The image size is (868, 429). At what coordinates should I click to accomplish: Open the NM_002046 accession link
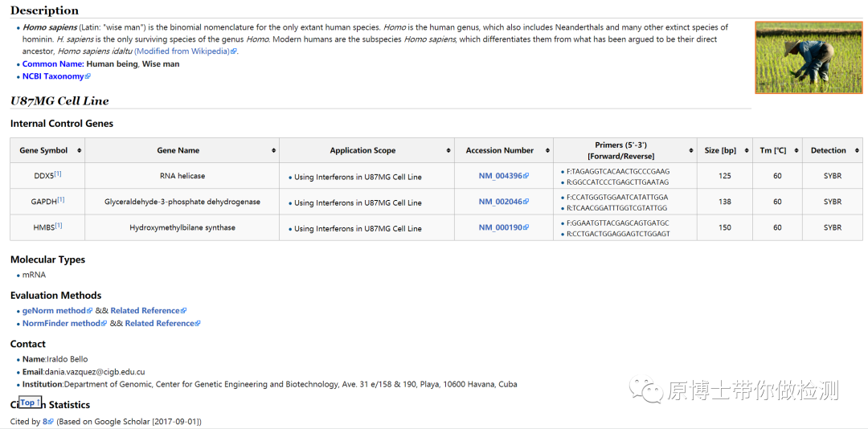coord(501,202)
